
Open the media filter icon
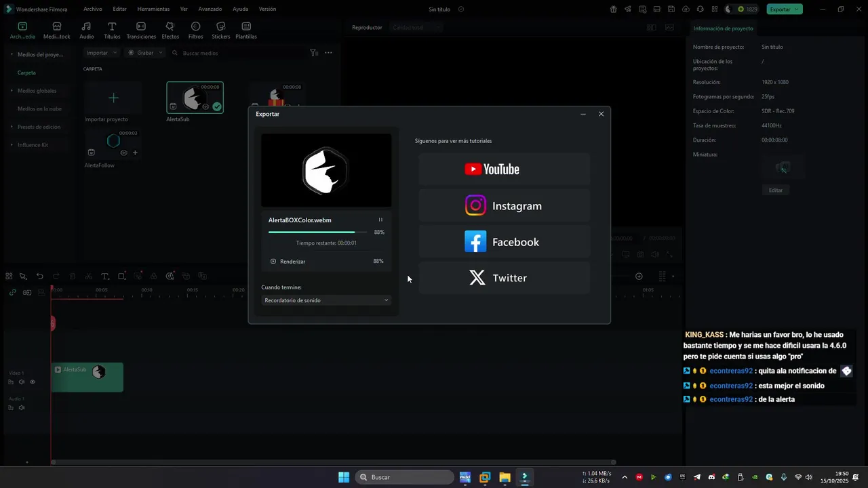pyautogui.click(x=313, y=53)
